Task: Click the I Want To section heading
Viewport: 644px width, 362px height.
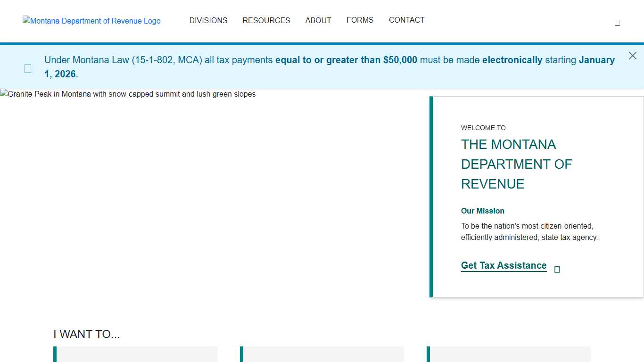Action: coord(87,334)
